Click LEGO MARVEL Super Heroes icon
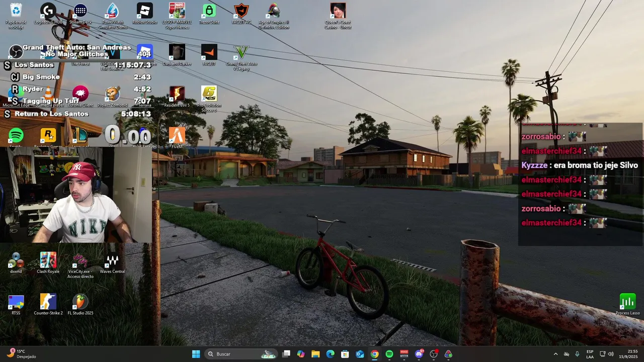The width and height of the screenshot is (644, 362). 177,16
